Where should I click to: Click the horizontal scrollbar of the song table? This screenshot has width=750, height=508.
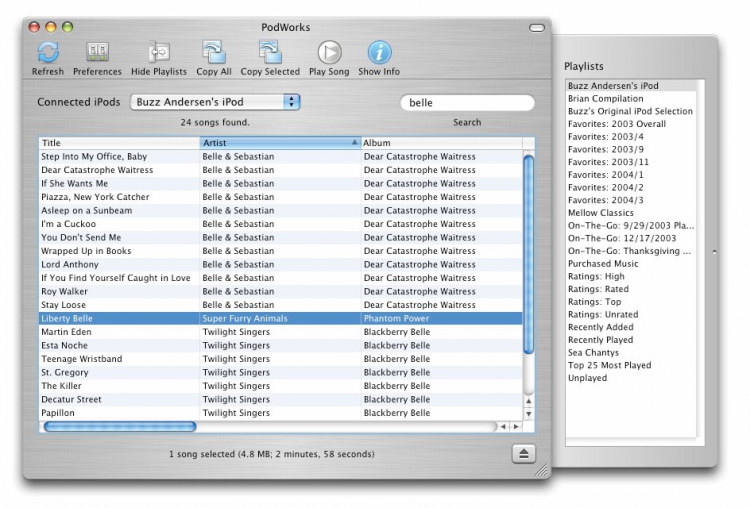pyautogui.click(x=120, y=427)
